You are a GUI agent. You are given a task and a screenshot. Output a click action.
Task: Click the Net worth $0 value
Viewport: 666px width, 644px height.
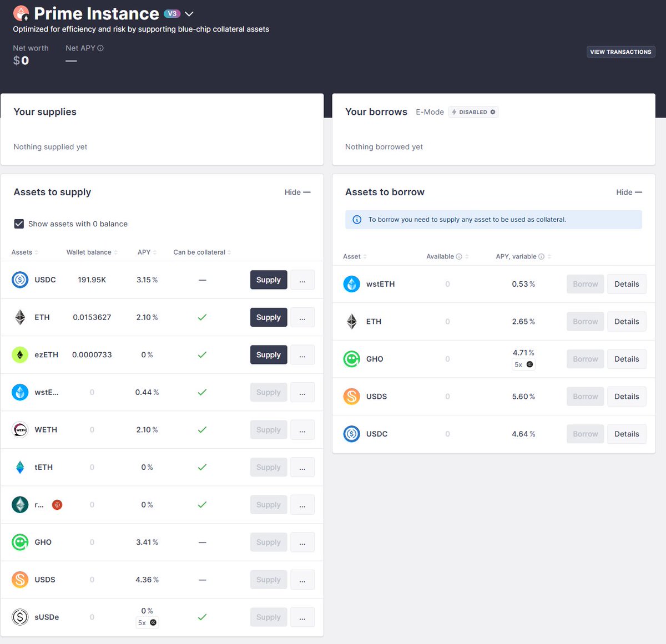pos(21,60)
